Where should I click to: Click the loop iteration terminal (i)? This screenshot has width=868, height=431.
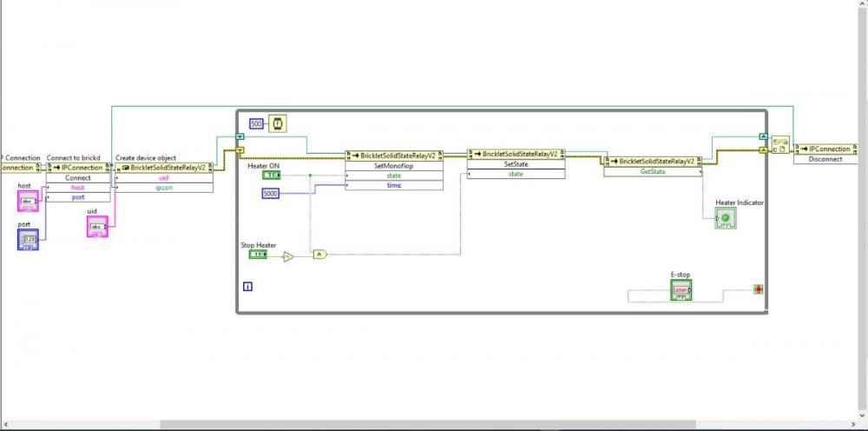click(247, 285)
